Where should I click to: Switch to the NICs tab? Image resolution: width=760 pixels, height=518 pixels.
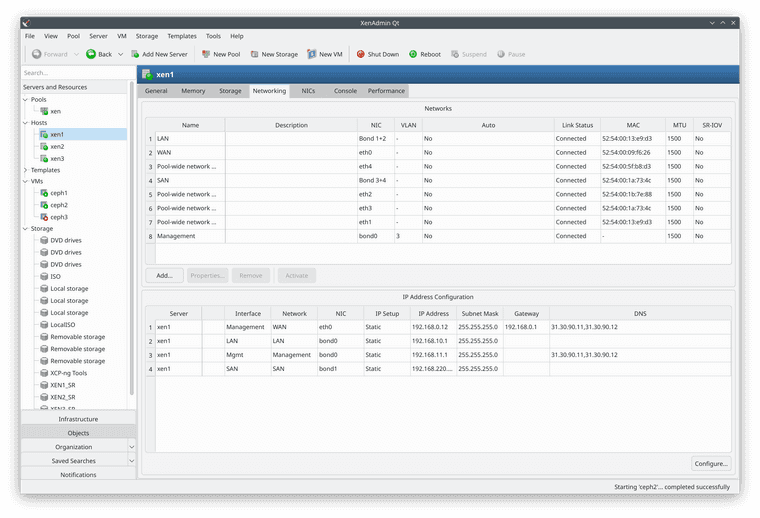(309, 91)
